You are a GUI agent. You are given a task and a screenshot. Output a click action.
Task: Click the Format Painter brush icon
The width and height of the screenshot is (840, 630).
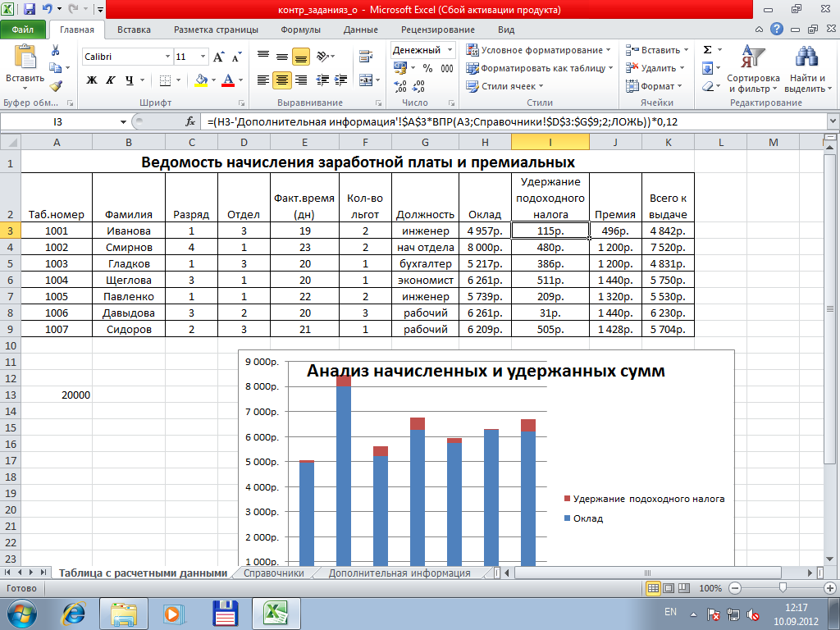click(x=56, y=85)
